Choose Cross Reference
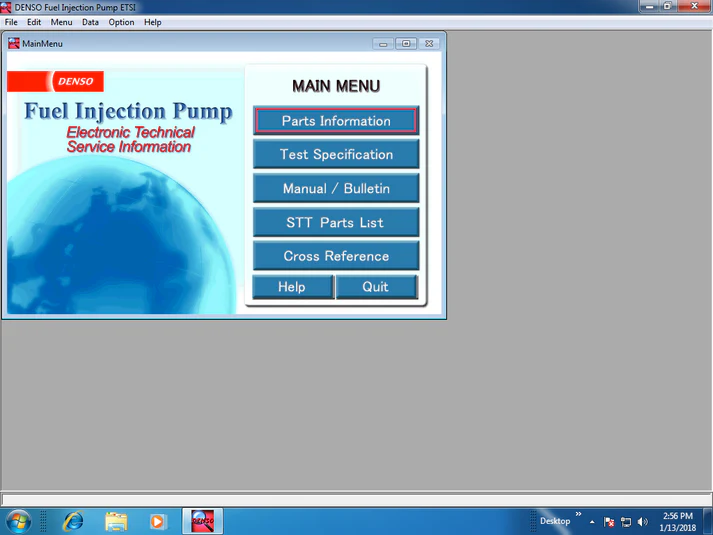 click(336, 256)
